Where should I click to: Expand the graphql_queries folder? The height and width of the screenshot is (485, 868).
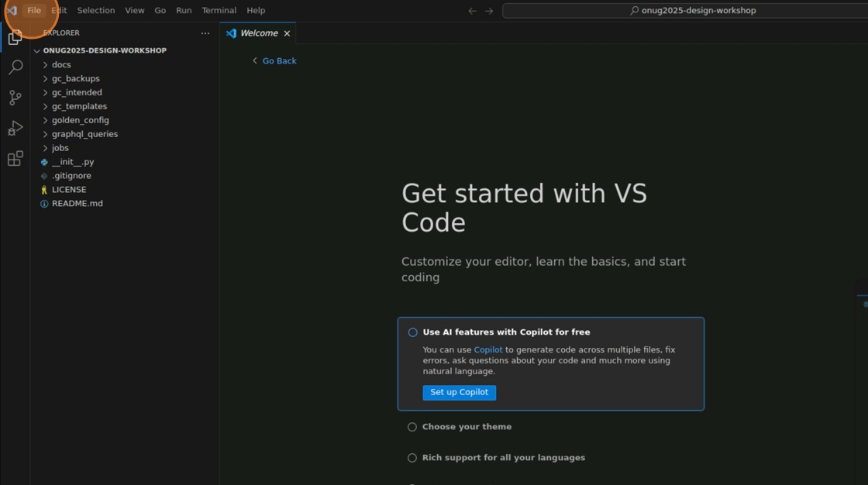pyautogui.click(x=46, y=134)
